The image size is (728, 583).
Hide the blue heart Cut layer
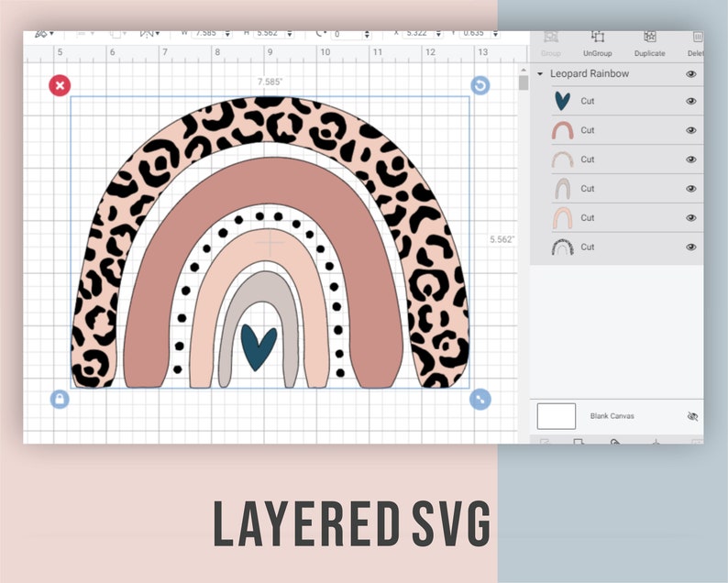tap(690, 101)
